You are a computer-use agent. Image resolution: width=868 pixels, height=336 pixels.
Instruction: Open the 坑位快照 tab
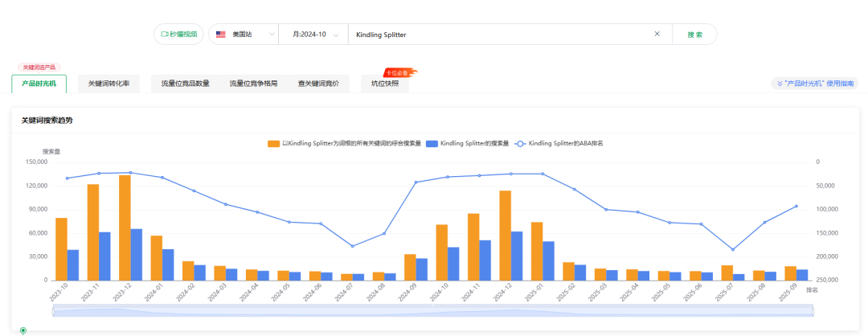tap(385, 84)
